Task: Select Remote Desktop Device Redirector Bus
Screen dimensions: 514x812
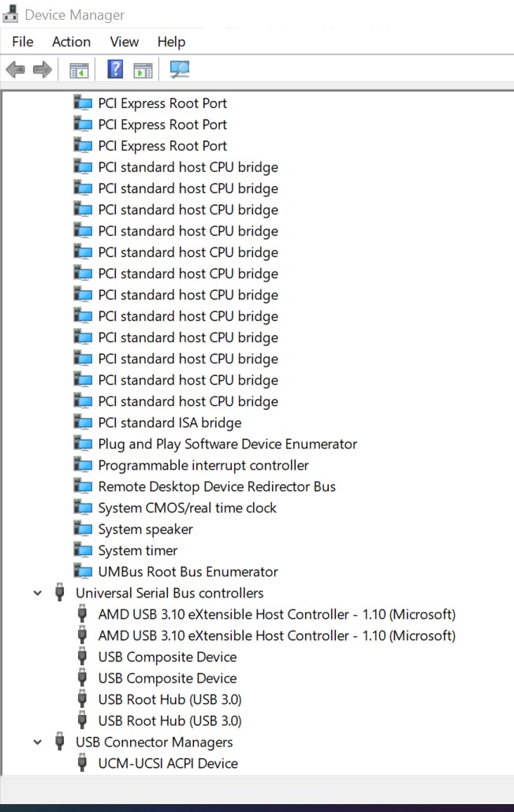Action: point(217,486)
